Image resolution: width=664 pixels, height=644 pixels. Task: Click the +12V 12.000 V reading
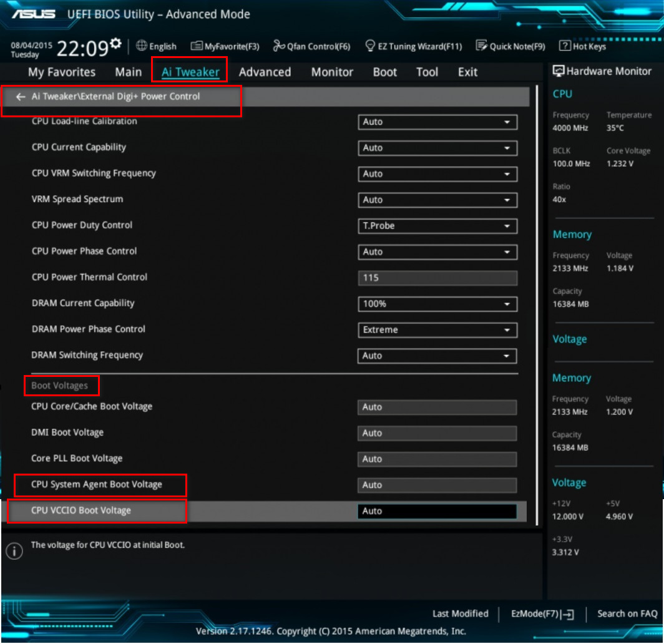click(x=567, y=517)
